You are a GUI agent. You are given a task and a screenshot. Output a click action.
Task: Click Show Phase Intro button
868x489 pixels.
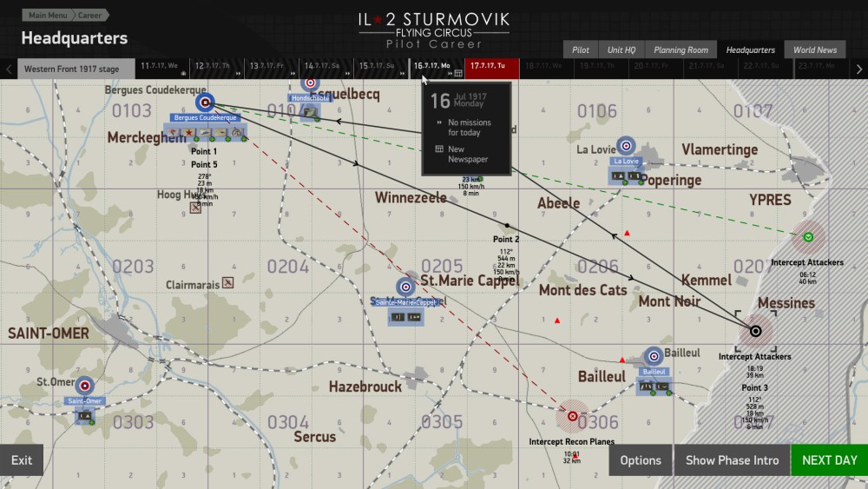732,460
